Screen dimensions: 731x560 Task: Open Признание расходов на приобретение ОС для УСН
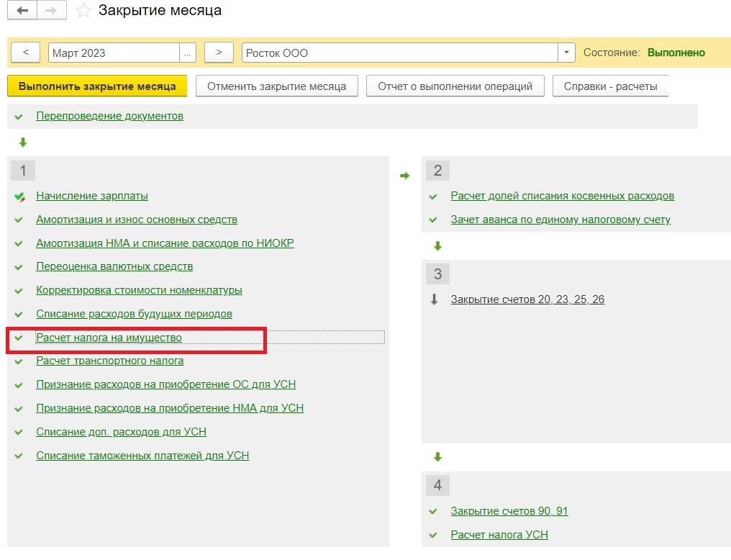click(166, 384)
